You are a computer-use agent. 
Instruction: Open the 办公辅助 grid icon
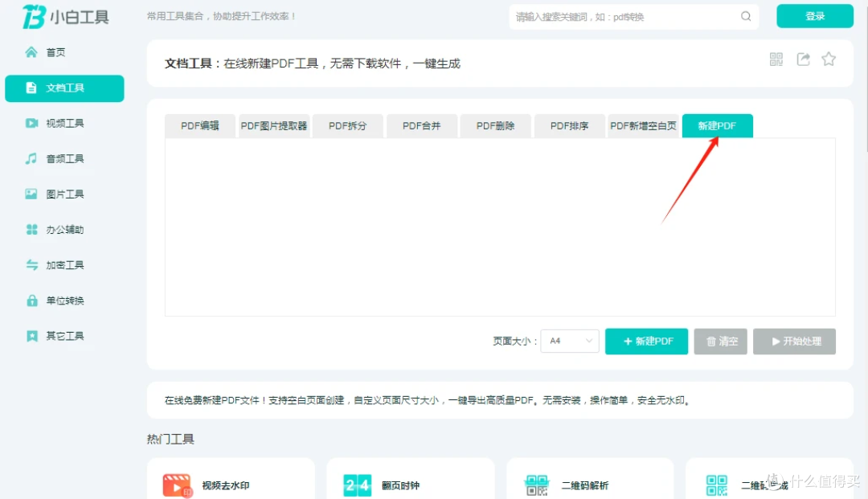click(x=31, y=229)
